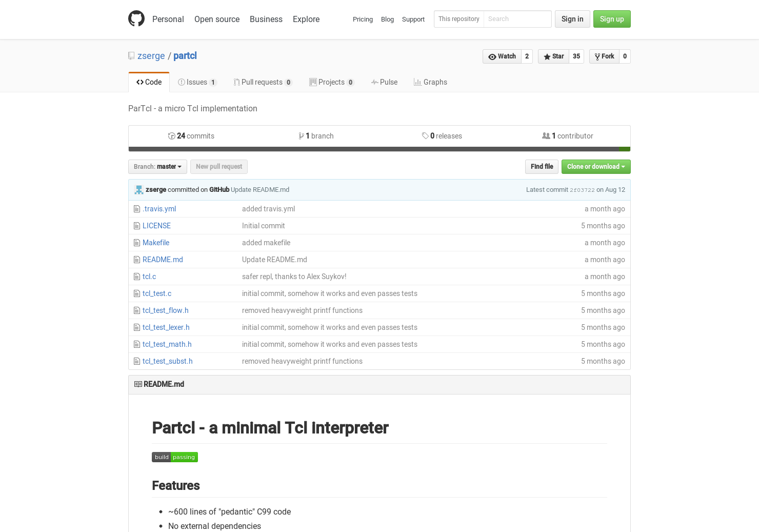Click the people icon beside 1 contributor
The width and height of the screenshot is (759, 532).
point(546,136)
